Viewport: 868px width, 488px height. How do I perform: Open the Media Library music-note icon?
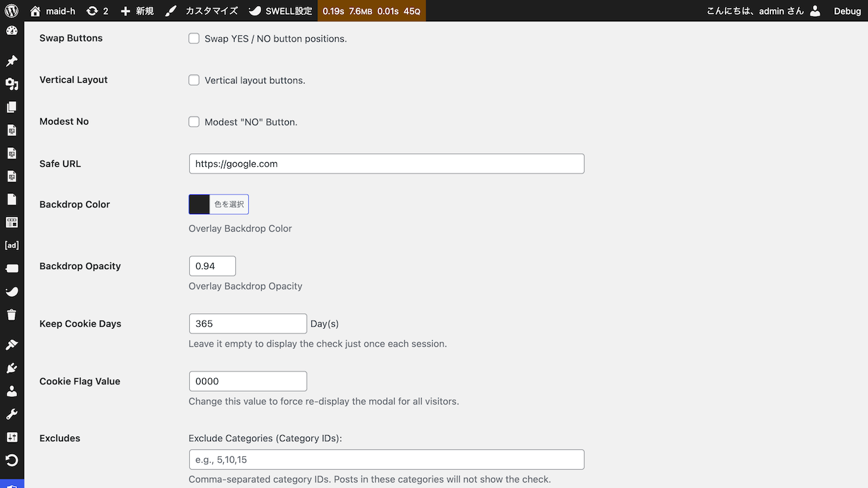[x=12, y=84]
